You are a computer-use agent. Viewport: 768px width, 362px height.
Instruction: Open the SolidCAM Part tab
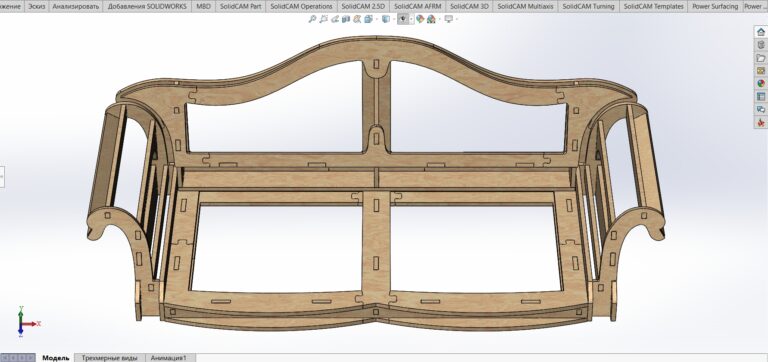(240, 6)
